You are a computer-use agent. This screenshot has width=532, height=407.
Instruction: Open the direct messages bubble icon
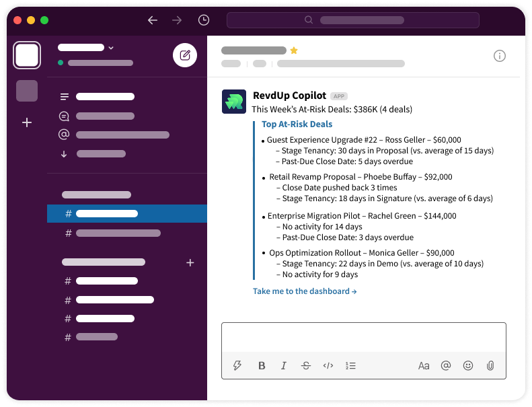(64, 116)
